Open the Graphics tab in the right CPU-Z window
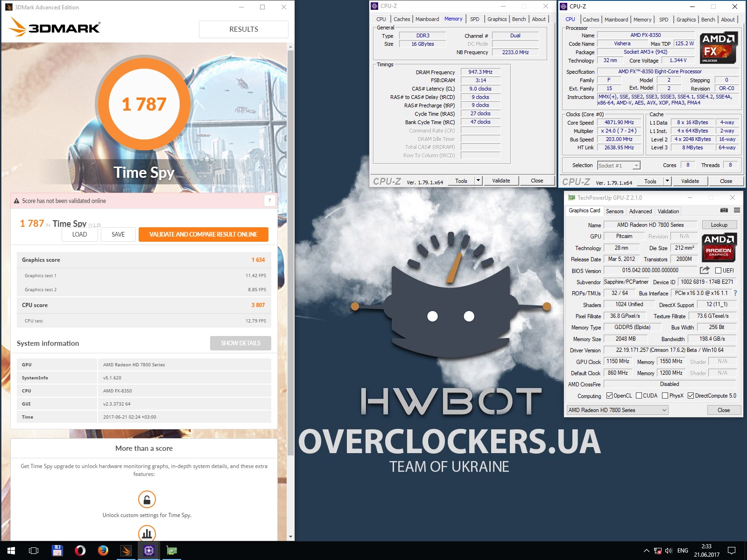 click(x=686, y=20)
